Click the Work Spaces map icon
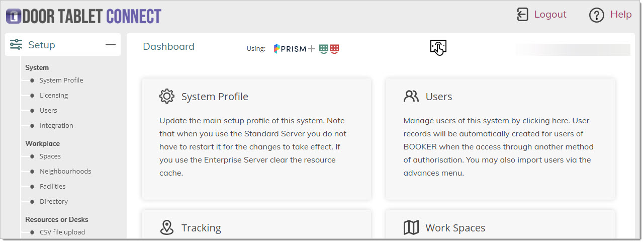 (411, 227)
